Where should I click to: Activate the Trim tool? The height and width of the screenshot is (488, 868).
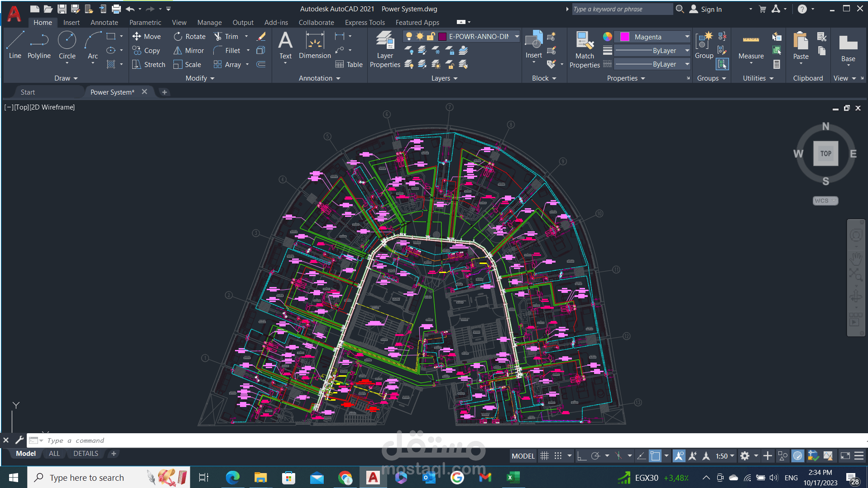pyautogui.click(x=226, y=36)
